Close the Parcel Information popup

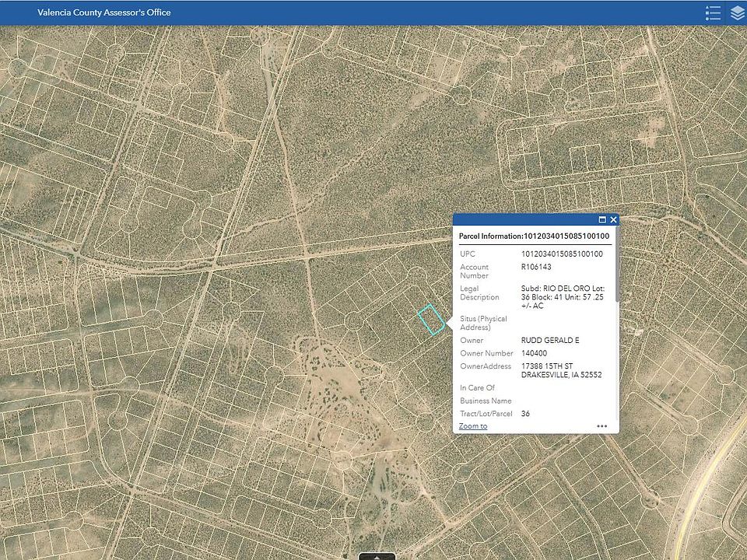[613, 219]
